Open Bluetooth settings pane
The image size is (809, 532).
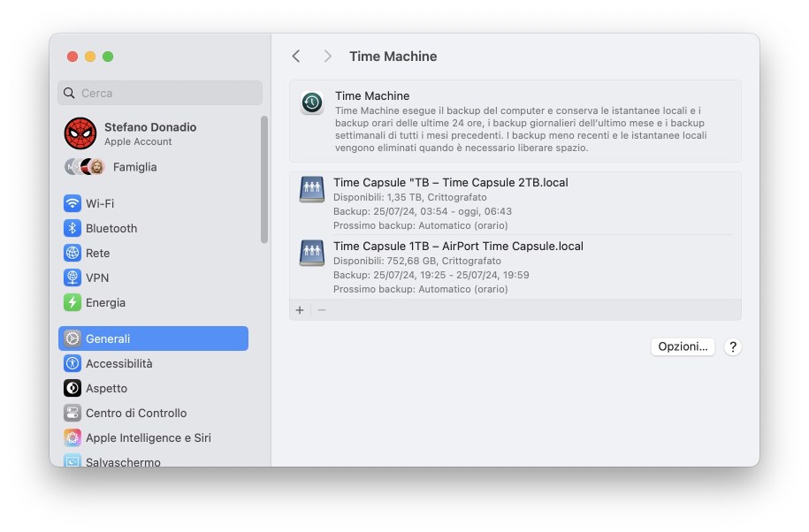click(x=153, y=228)
